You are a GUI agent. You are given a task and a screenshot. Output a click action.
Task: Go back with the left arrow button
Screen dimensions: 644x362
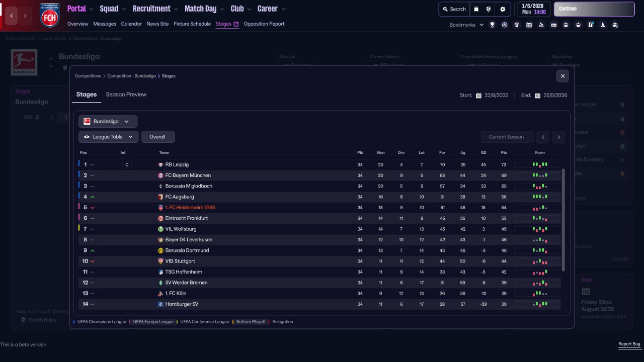point(12,16)
